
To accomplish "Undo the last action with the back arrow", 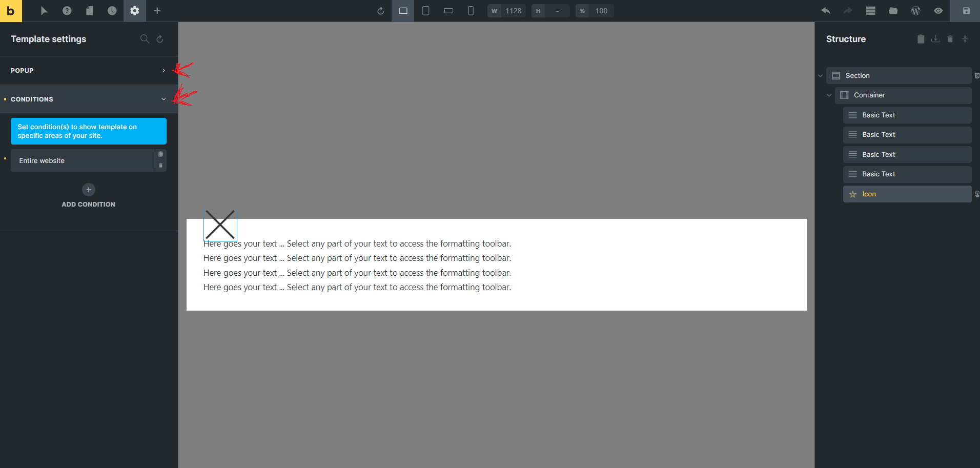I will pyautogui.click(x=825, y=11).
